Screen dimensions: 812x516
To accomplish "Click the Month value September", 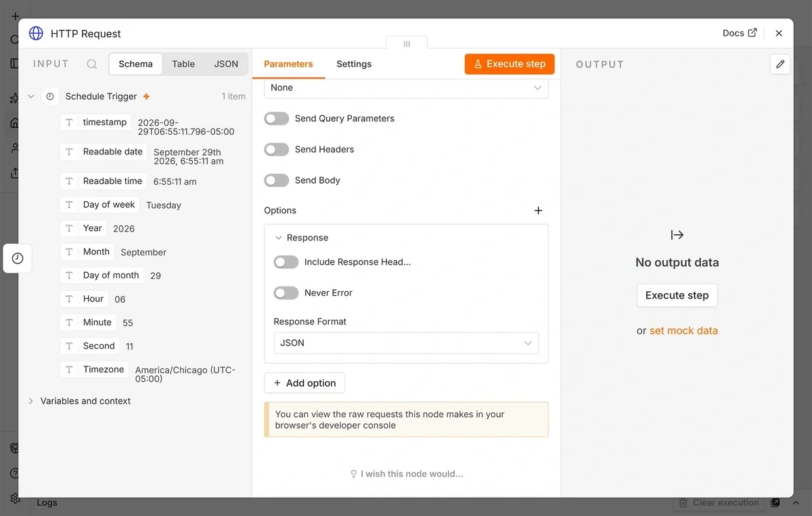I will (x=143, y=253).
